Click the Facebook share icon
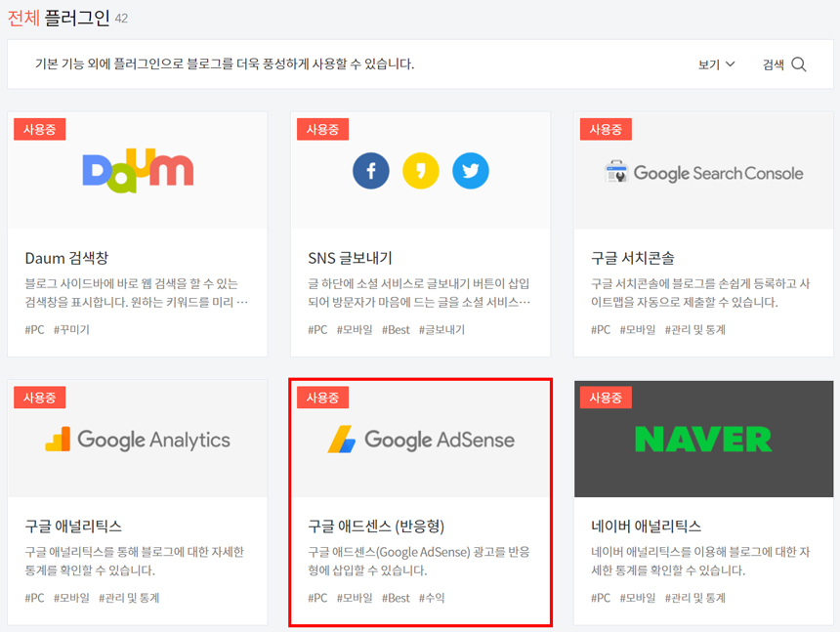This screenshot has height=632, width=840. [x=371, y=171]
